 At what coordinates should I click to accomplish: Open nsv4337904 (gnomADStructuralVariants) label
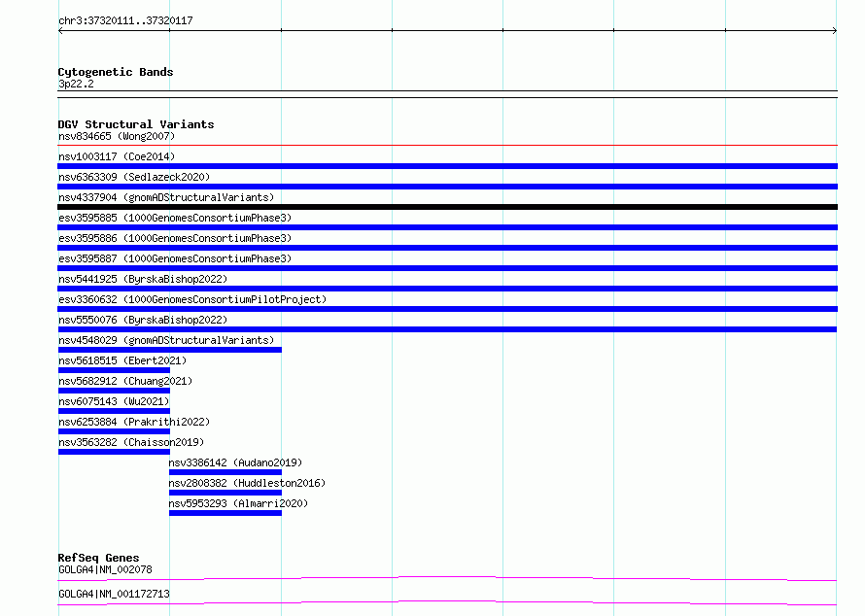pyautogui.click(x=166, y=197)
